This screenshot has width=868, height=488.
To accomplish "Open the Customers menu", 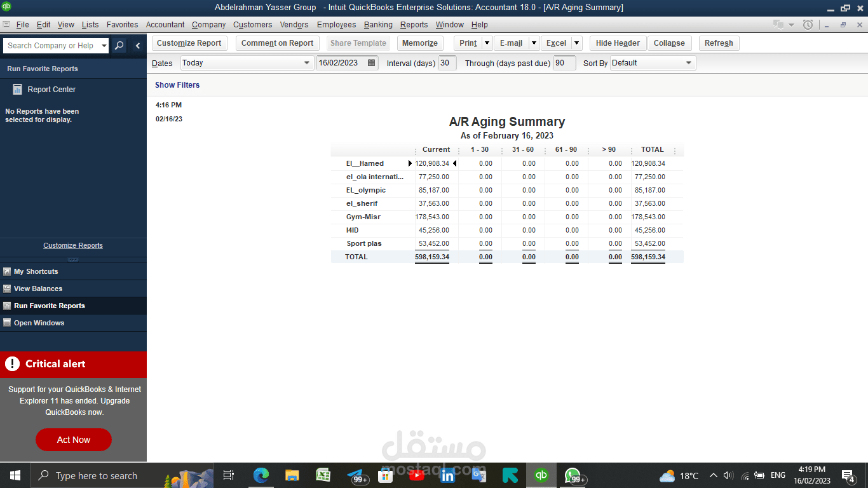I will point(253,25).
